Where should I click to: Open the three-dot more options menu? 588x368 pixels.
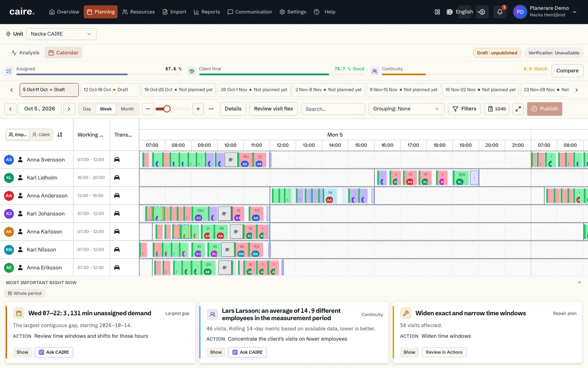pyautogui.click(x=211, y=109)
